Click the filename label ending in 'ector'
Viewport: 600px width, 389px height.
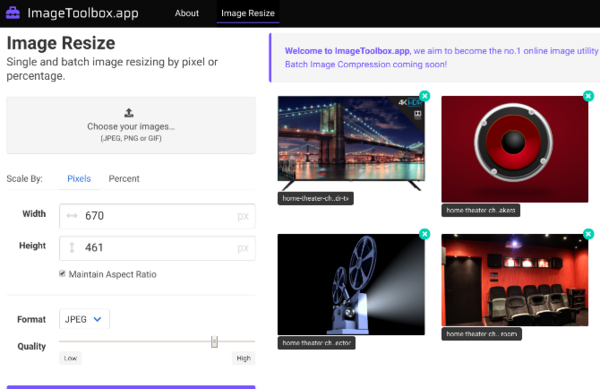click(x=316, y=343)
